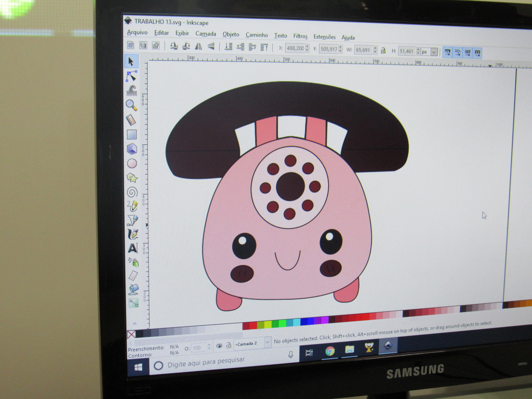Pick the Rectangle tool
Screen dimensions: 532x399
(132, 134)
